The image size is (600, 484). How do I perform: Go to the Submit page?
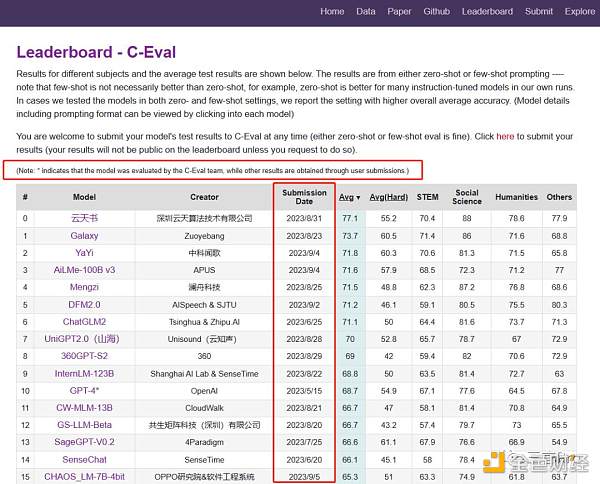(x=539, y=11)
